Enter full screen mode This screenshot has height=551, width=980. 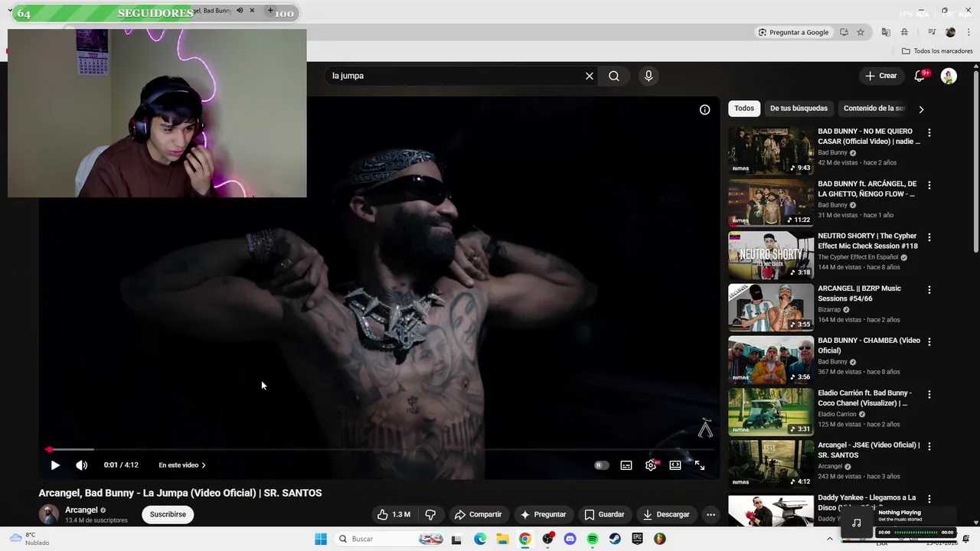[x=700, y=465]
